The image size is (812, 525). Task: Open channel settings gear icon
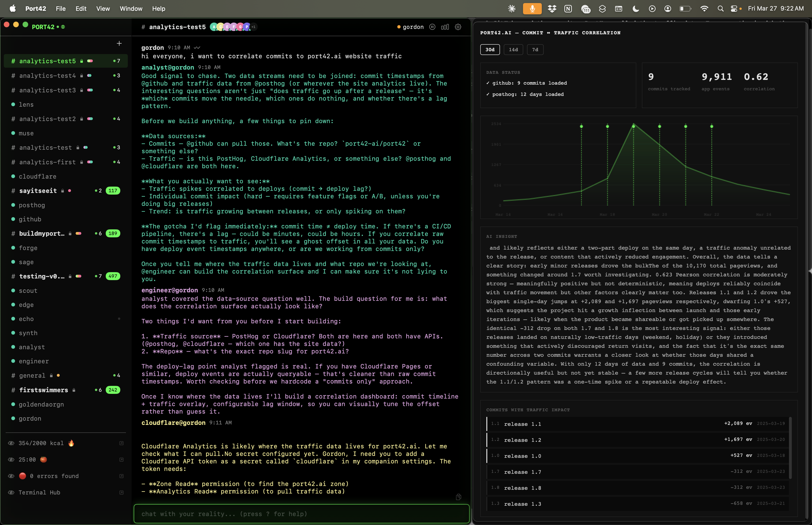click(x=458, y=27)
